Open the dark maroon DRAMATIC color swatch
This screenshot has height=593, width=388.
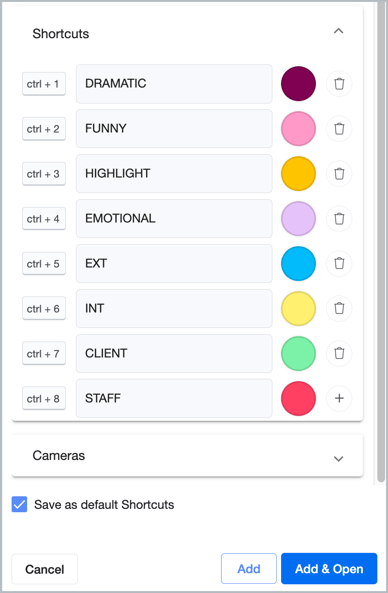pos(298,84)
